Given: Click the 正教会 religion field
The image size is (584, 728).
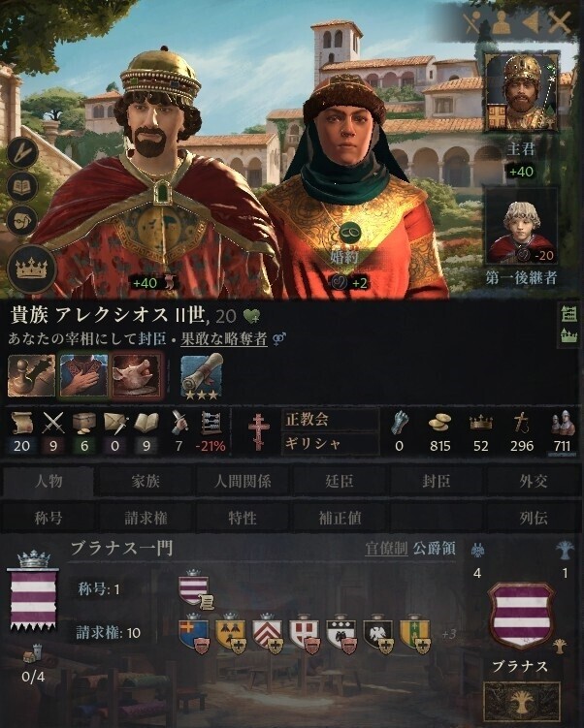Looking at the screenshot, I should click(x=331, y=420).
